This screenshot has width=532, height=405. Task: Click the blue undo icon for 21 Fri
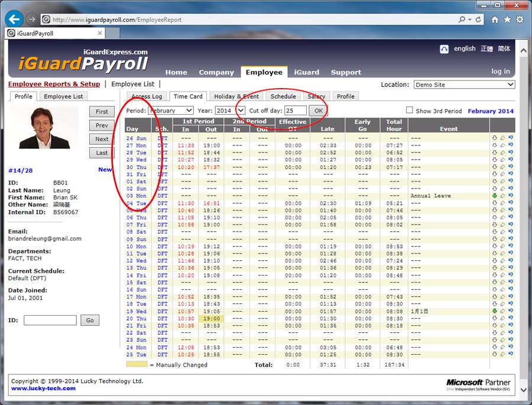point(511,325)
